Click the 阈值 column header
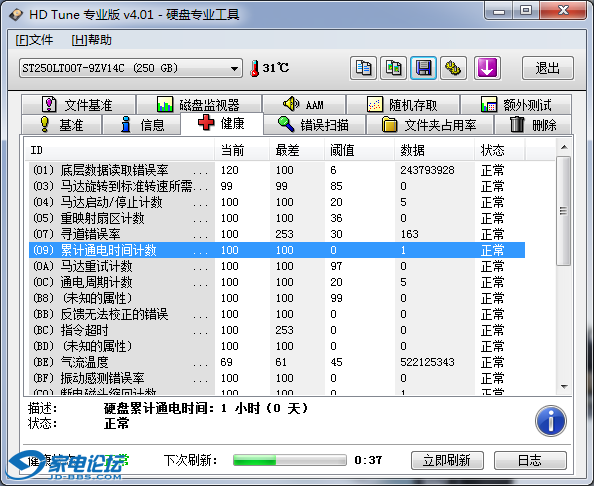The width and height of the screenshot is (594, 486). [360, 150]
